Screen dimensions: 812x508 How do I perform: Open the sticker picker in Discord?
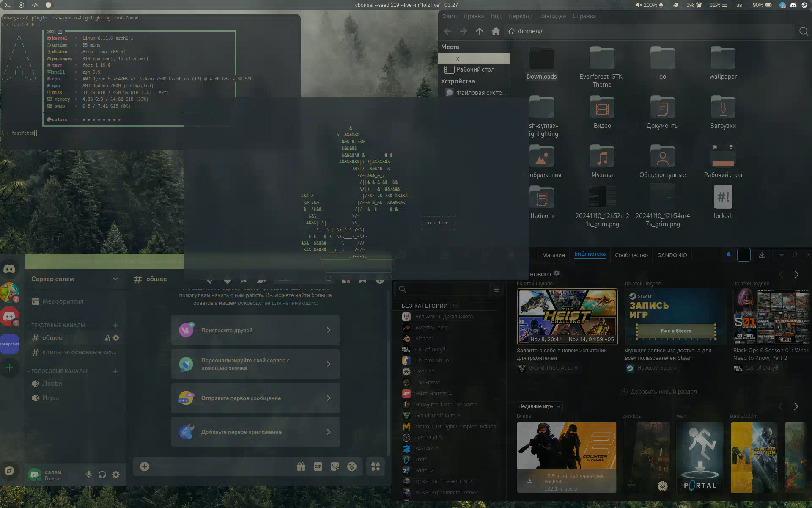335,467
